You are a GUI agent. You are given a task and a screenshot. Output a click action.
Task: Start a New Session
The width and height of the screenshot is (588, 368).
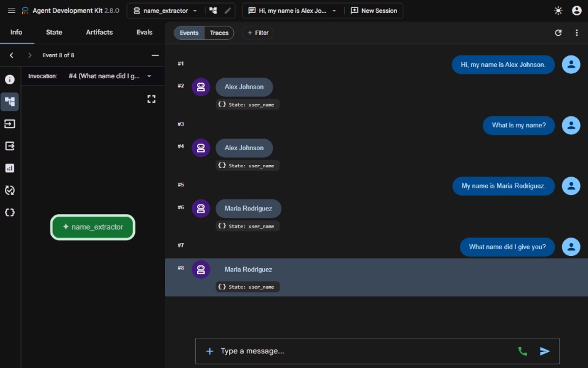[x=374, y=10]
